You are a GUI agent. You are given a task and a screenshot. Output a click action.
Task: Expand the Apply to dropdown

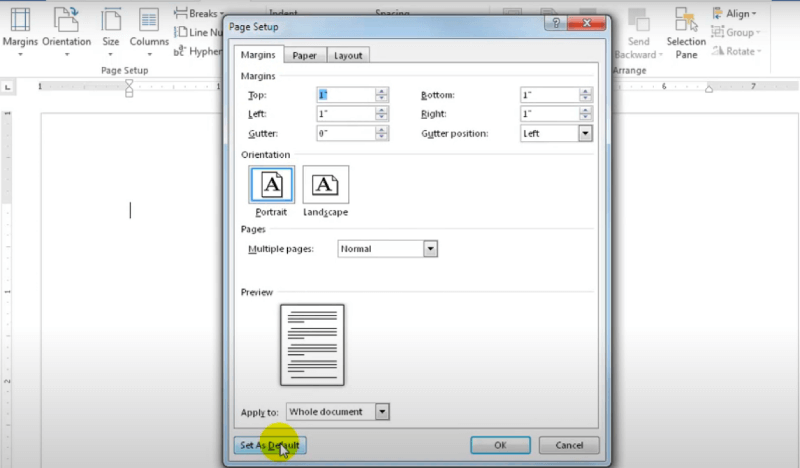pyautogui.click(x=382, y=411)
